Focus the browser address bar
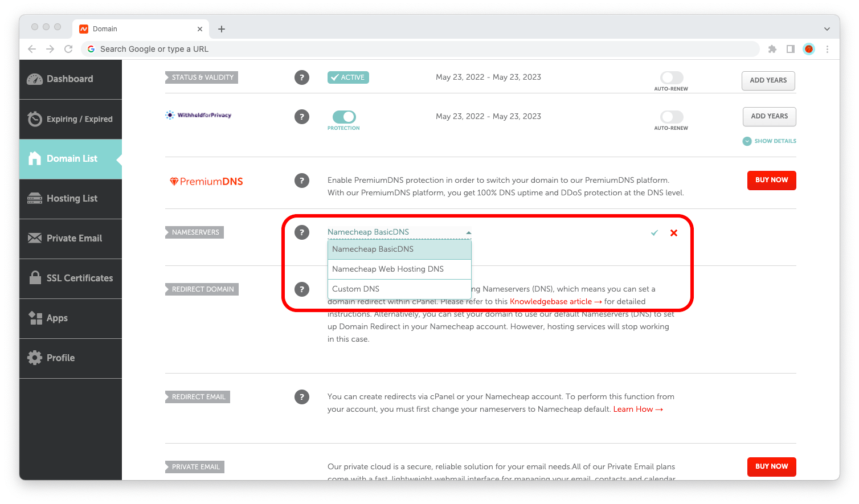Screen dimensions: 859x504 [x=420, y=49]
